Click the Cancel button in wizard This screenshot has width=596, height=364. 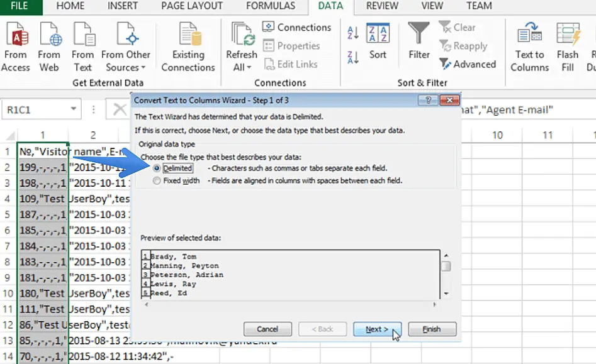click(x=267, y=329)
